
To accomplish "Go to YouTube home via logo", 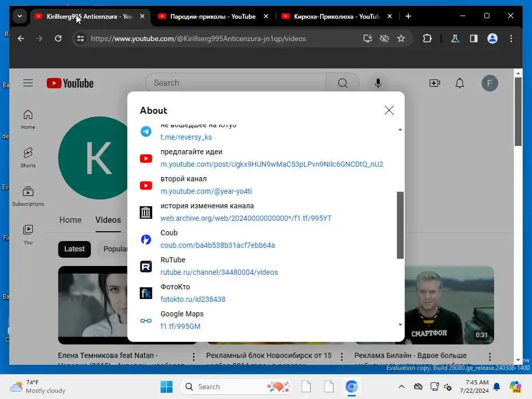I will (x=70, y=83).
